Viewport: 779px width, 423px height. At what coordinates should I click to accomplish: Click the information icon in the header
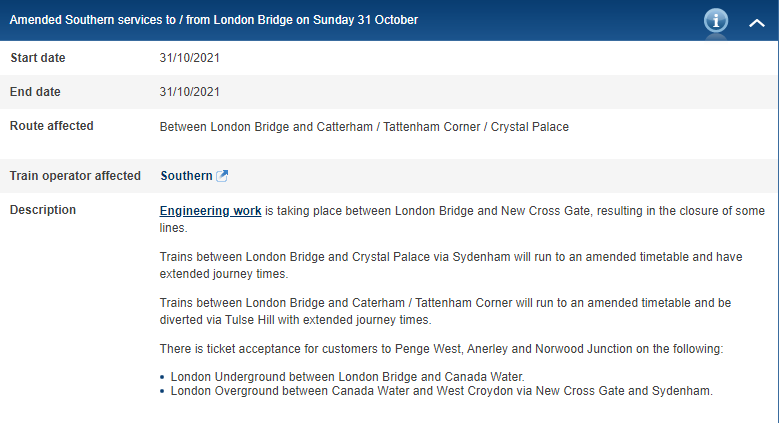coord(716,21)
